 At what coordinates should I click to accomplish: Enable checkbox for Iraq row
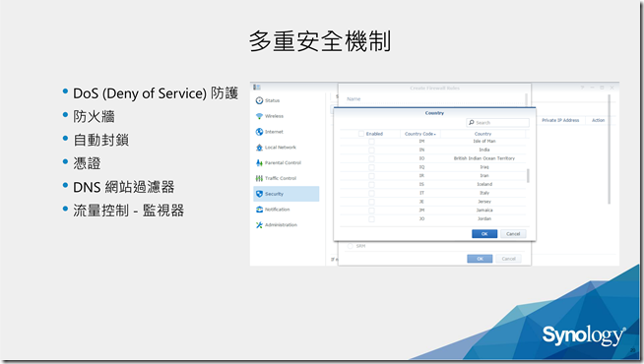tap(371, 167)
